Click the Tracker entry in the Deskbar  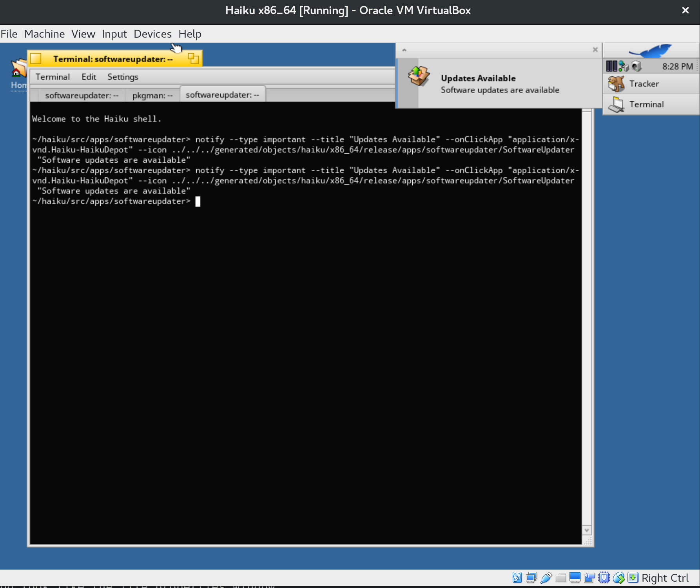(651, 83)
